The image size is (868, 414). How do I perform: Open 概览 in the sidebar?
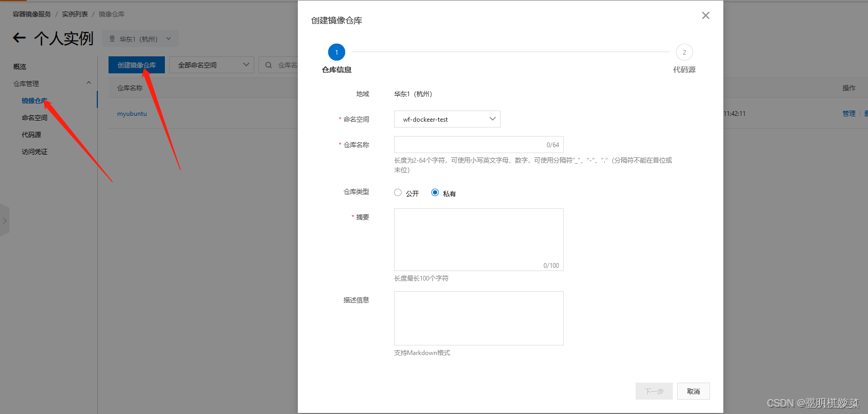(x=20, y=66)
